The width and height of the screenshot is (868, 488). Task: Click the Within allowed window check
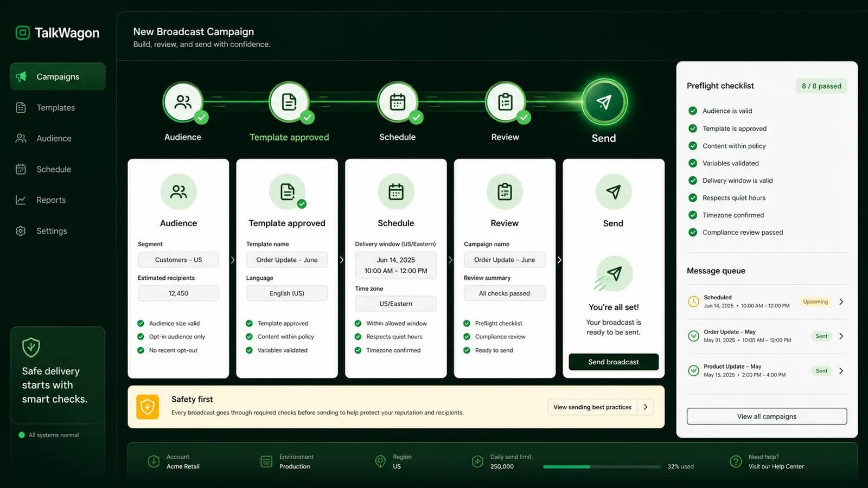(358, 323)
